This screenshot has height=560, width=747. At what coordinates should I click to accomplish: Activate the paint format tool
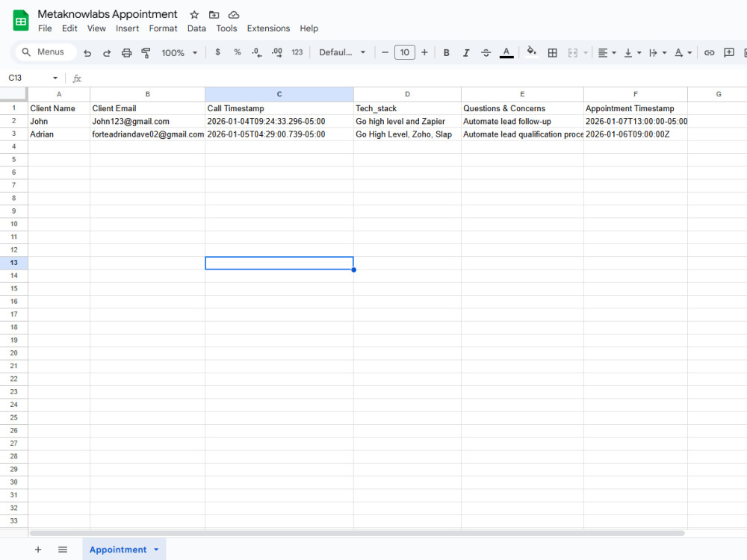tap(146, 52)
